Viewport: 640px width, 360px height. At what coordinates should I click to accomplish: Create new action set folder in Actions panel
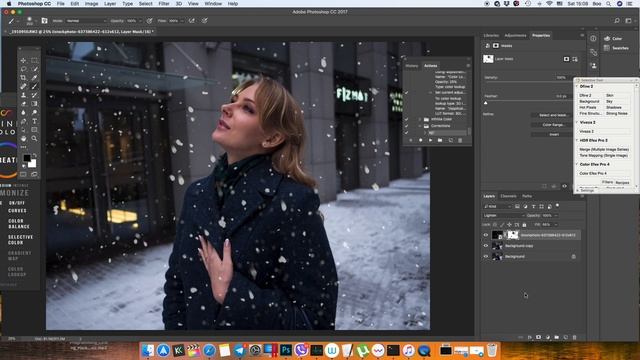[440, 140]
